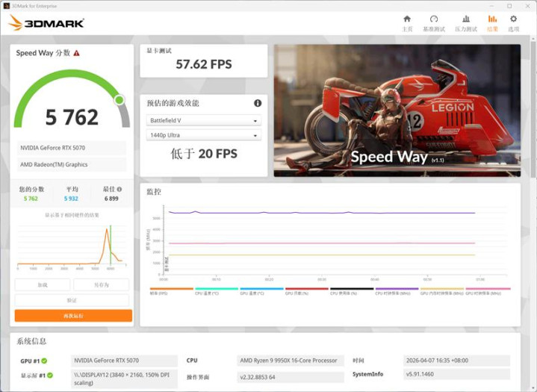537x392 pixels.
Task: Open the 1440p Ultra resolution dropdown
Action: click(204, 135)
